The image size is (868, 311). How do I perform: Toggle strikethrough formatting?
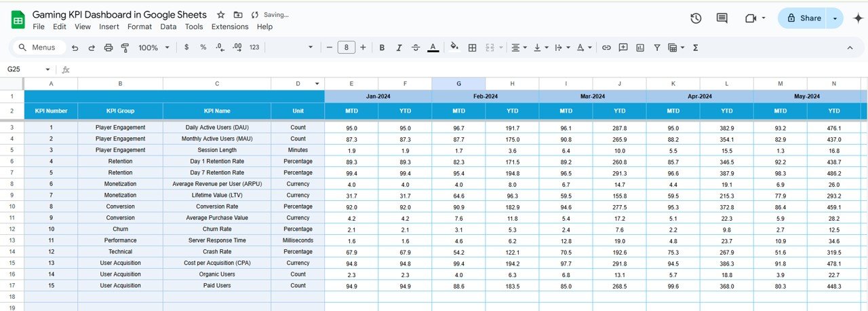416,48
